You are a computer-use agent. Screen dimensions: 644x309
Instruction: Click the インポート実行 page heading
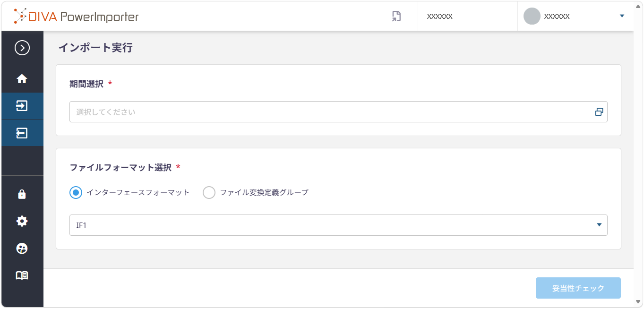(x=95, y=48)
